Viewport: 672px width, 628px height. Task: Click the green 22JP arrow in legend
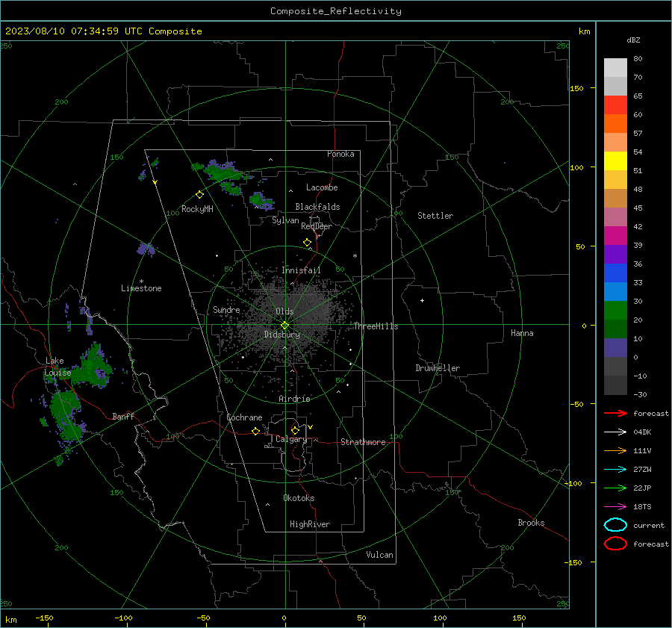click(615, 488)
